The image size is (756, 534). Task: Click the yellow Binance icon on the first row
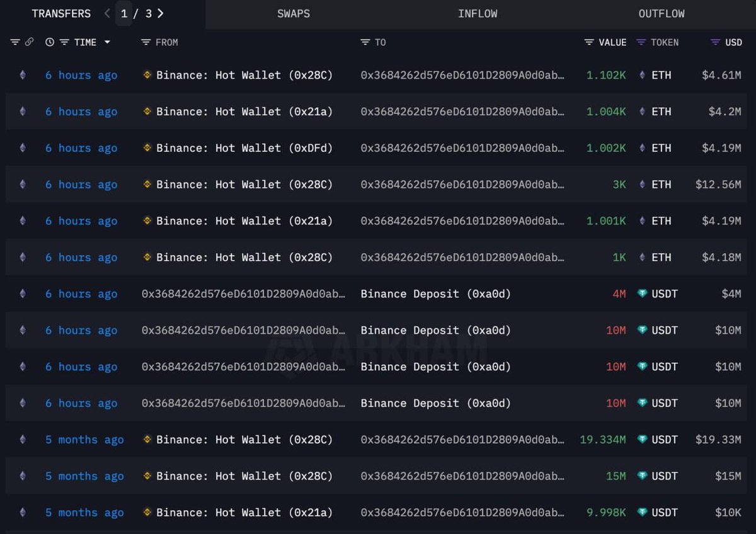tap(146, 75)
